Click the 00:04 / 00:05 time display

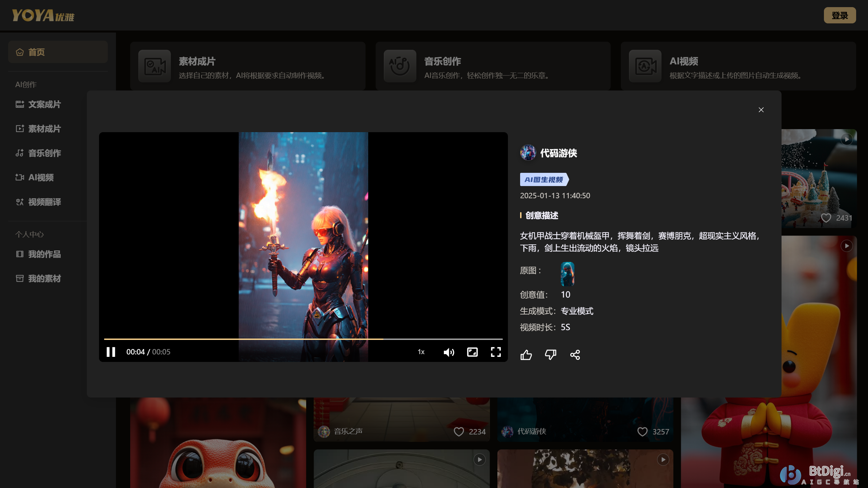pos(148,352)
